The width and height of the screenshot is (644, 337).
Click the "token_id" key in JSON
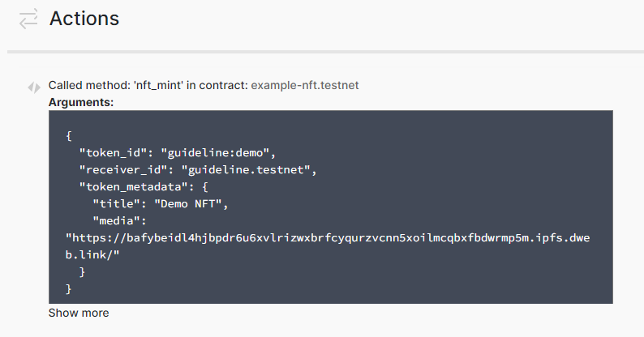(x=113, y=153)
